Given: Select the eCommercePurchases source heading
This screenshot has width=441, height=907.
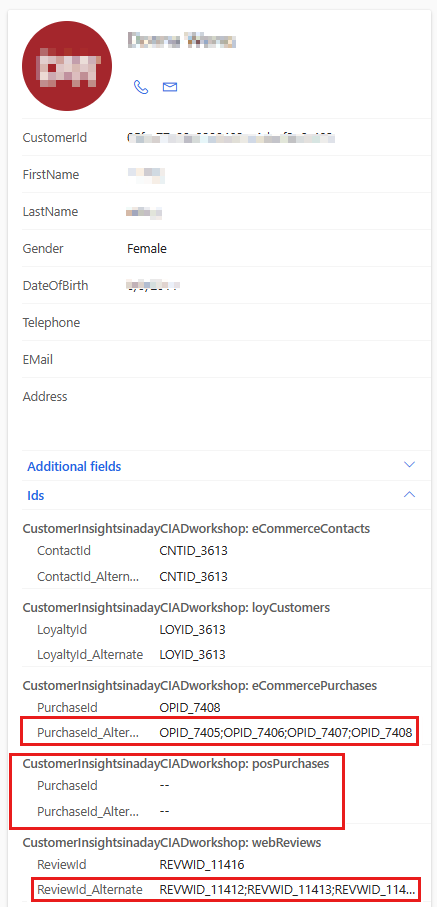Looking at the screenshot, I should point(200,685).
